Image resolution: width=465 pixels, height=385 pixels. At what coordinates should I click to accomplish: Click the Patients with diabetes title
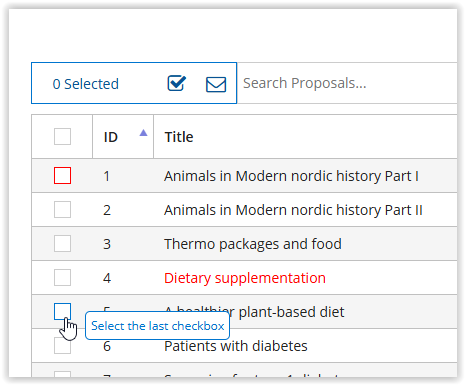(x=236, y=346)
